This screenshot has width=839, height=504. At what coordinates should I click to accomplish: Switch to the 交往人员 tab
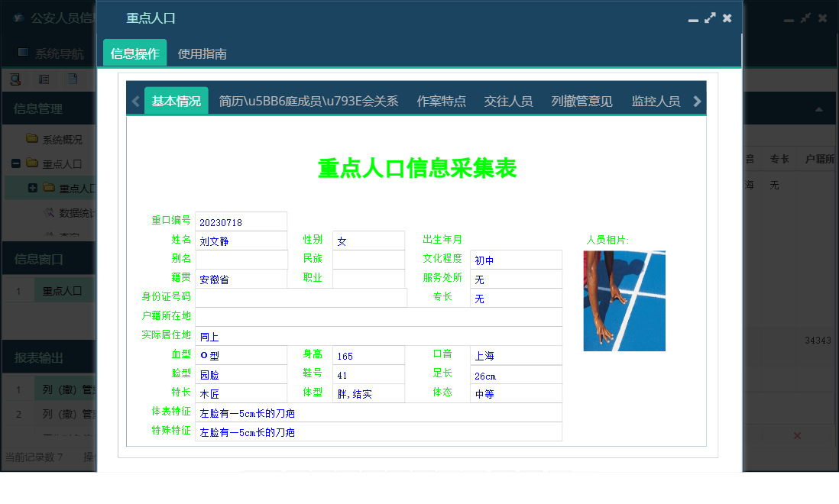[507, 100]
